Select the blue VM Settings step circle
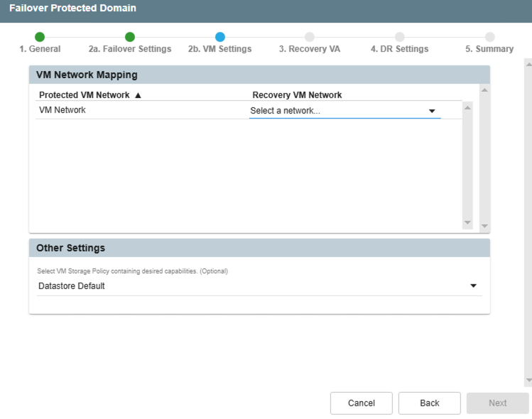This screenshot has height=419, width=532. [x=219, y=37]
